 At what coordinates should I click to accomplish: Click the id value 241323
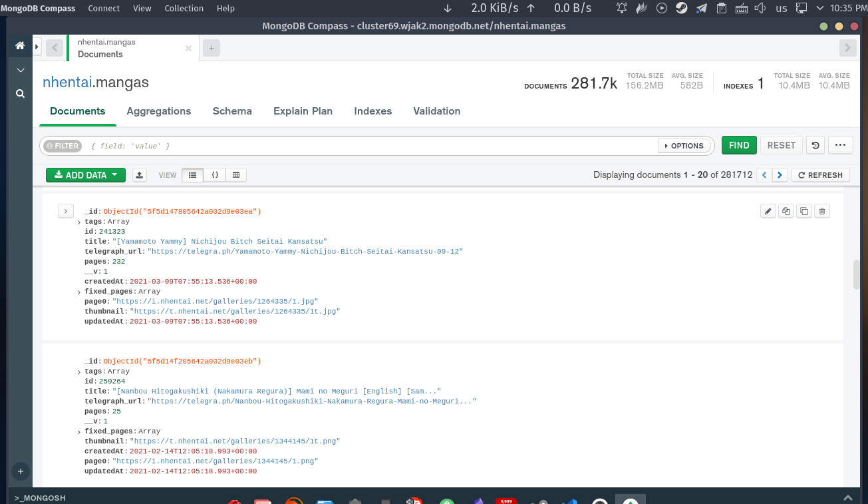[112, 232]
